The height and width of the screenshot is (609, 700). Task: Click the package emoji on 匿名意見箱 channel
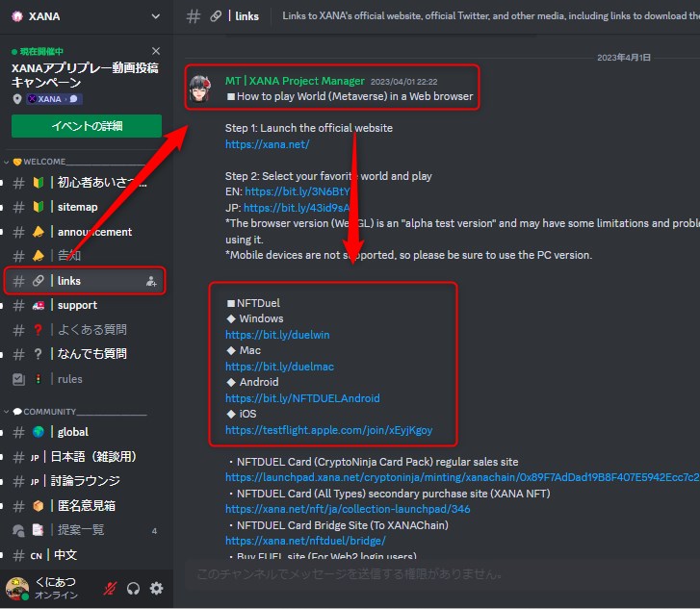pos(39,506)
